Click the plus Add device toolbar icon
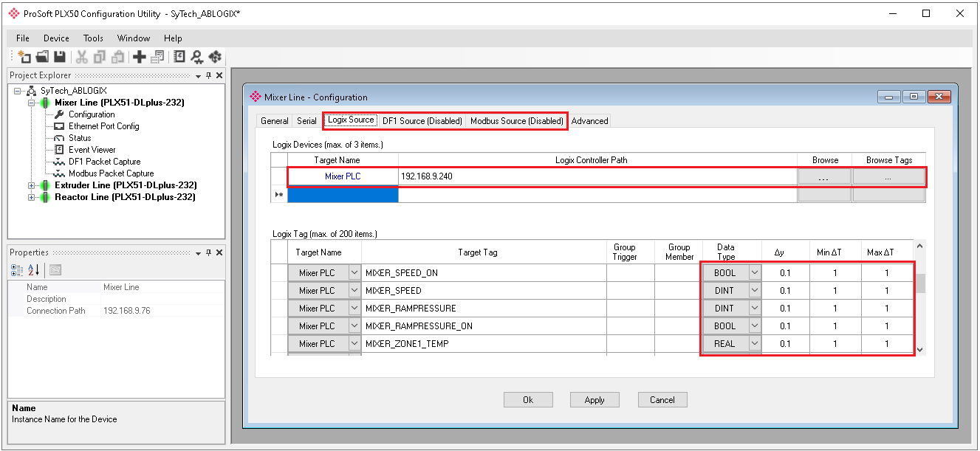Viewport: 980px width, 451px height. (x=139, y=57)
